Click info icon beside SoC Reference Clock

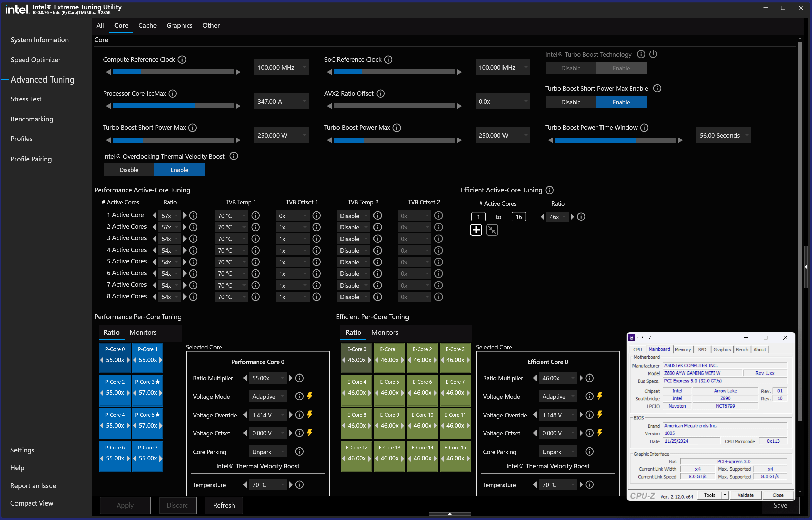[388, 59]
